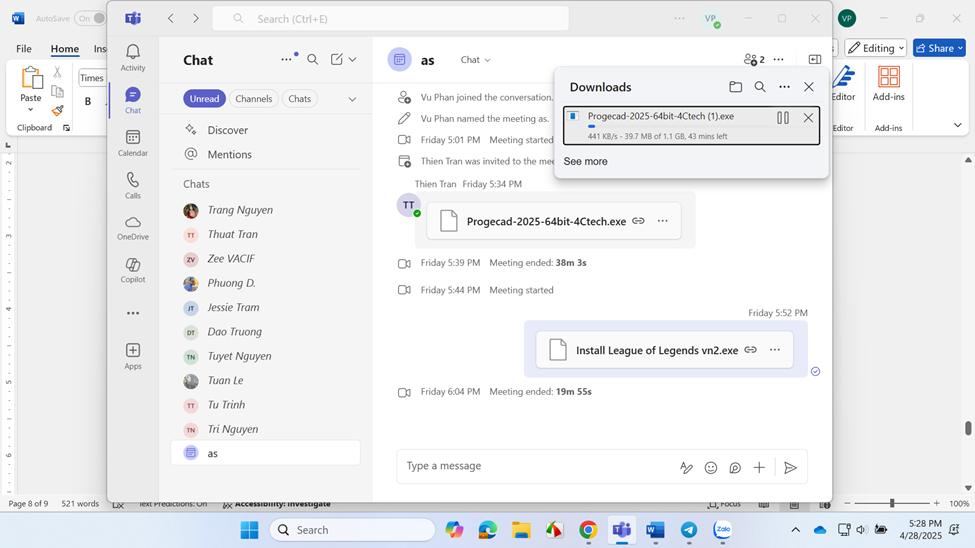This screenshot has height=548, width=975.
Task: Open OneDrive in the Teams sidebar
Action: coord(133,228)
